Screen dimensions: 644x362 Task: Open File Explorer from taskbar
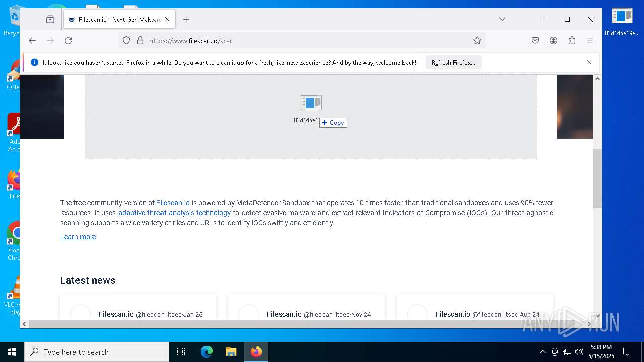coord(231,352)
